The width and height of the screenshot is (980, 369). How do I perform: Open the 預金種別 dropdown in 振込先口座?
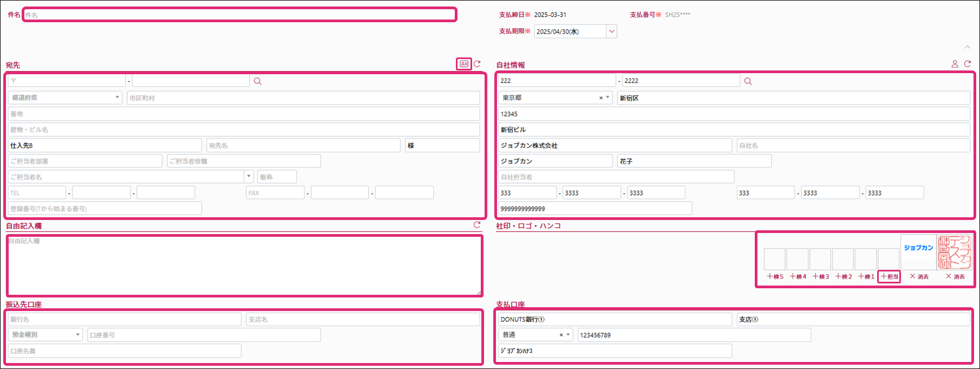(x=77, y=335)
